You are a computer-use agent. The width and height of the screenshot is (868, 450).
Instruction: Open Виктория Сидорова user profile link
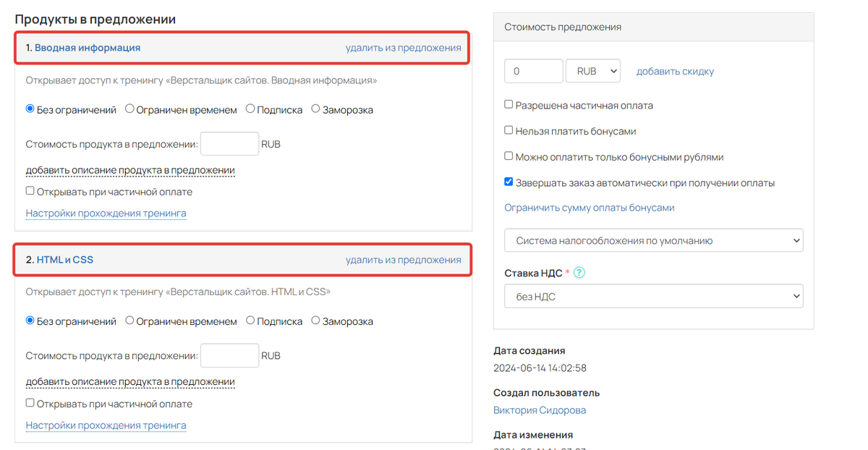pos(540,410)
